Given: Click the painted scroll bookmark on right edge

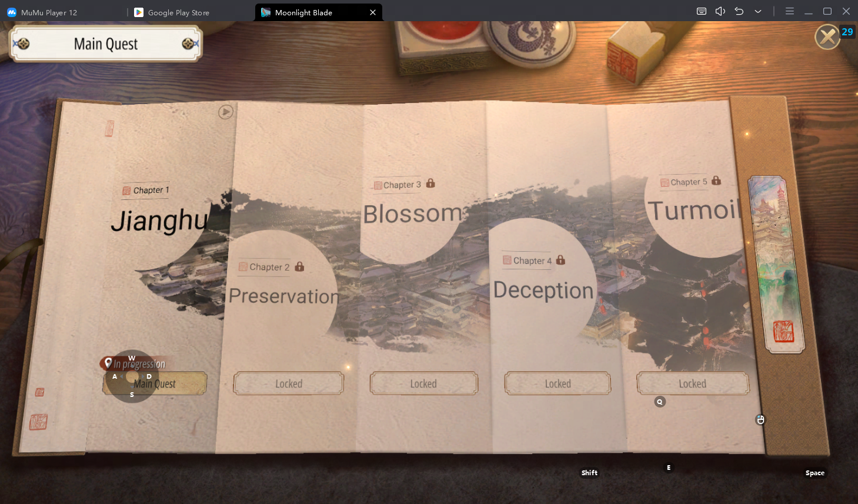Looking at the screenshot, I should point(776,265).
